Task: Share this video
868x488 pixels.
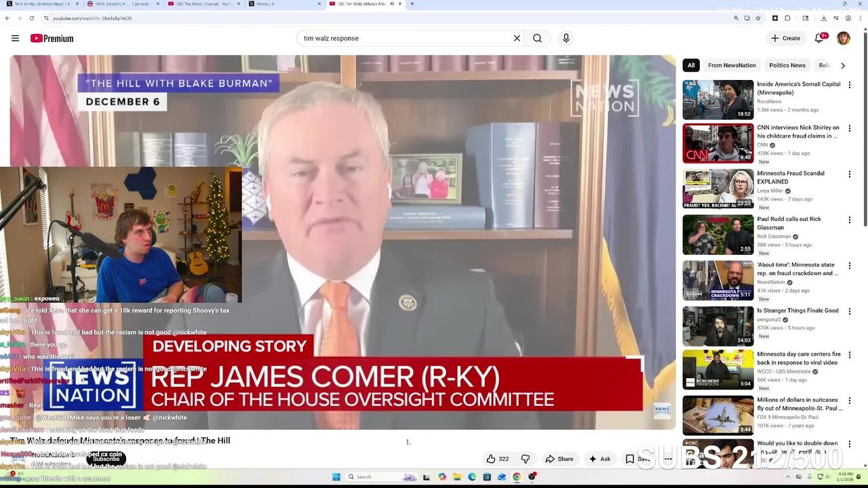Action: (559, 459)
